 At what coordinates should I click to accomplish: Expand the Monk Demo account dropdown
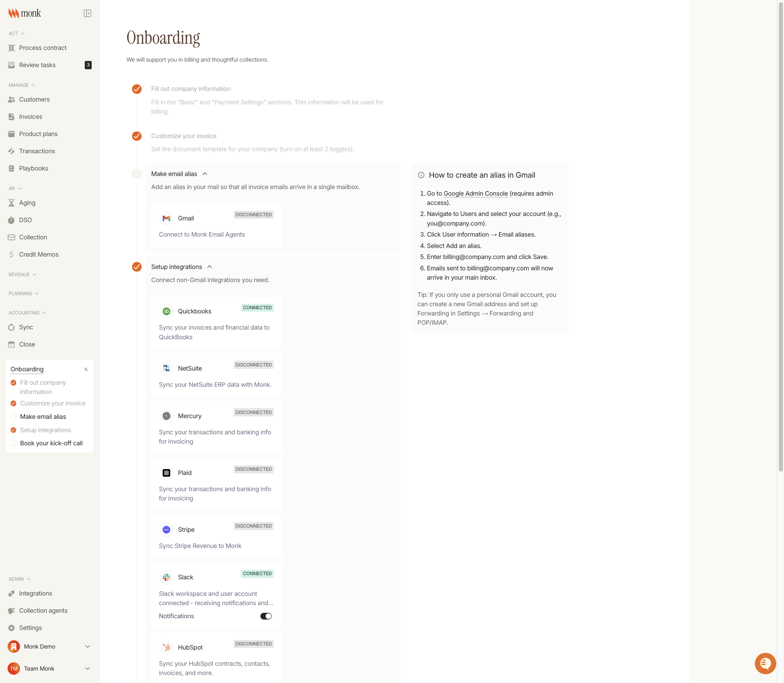click(x=87, y=646)
